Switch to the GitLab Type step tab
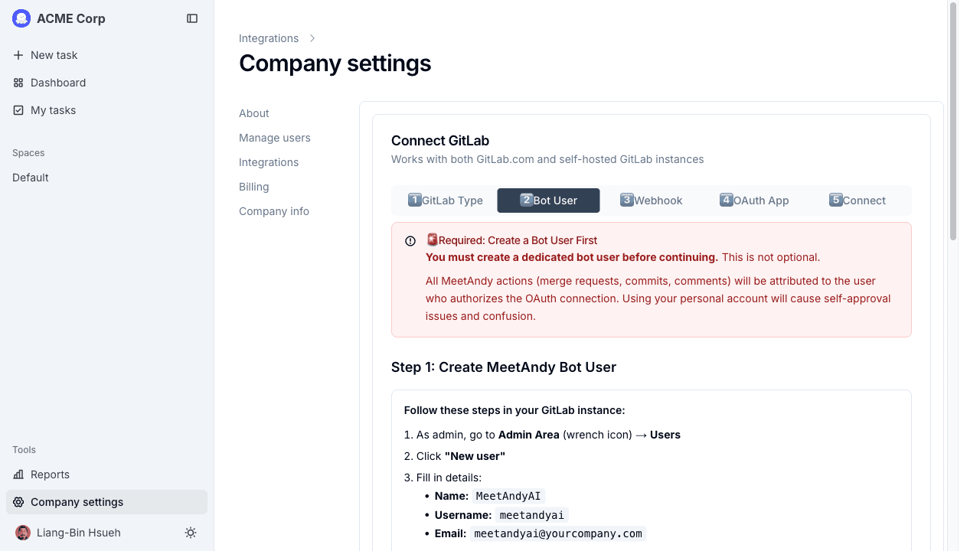 pos(445,201)
